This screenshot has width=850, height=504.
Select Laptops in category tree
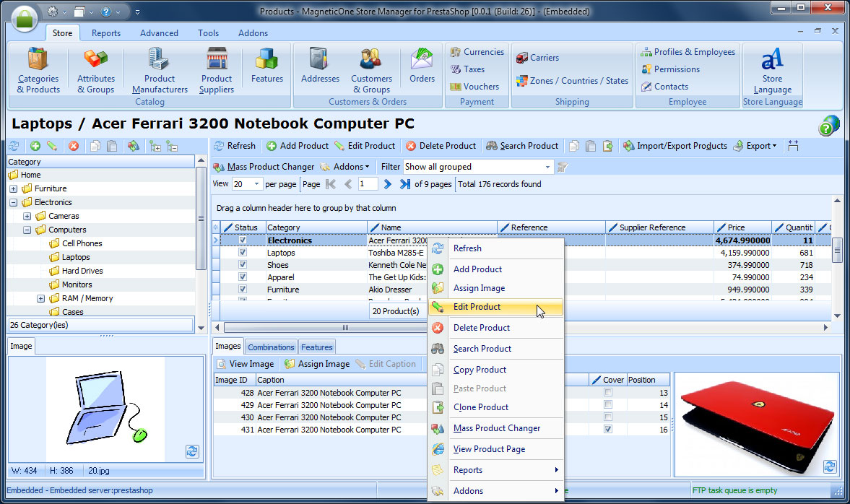[76, 258]
